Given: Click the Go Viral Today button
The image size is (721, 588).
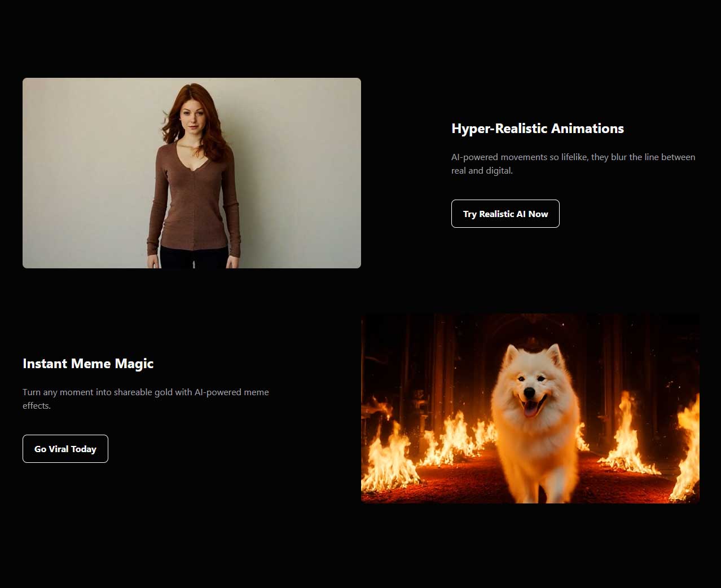Looking at the screenshot, I should click(65, 449).
